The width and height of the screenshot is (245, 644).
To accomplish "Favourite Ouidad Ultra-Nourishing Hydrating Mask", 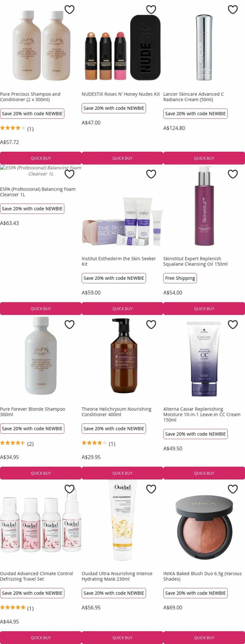I will click(151, 489).
